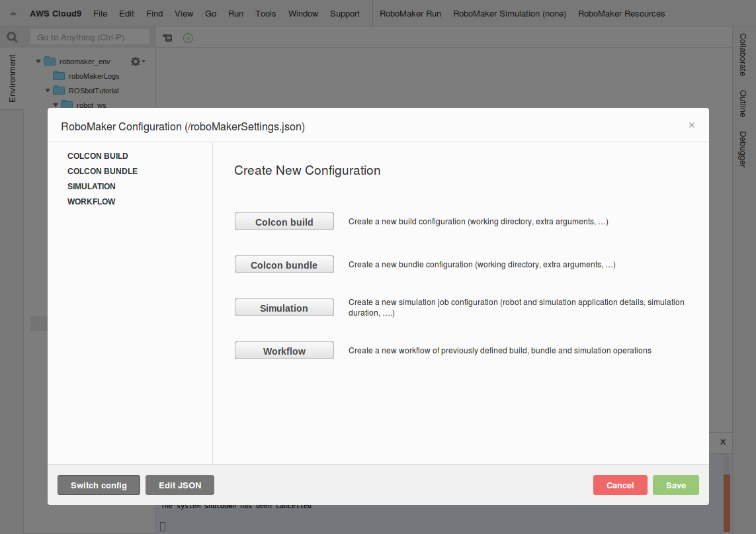Image resolution: width=756 pixels, height=534 pixels.
Task: Open the Go menu
Action: pos(211,13)
